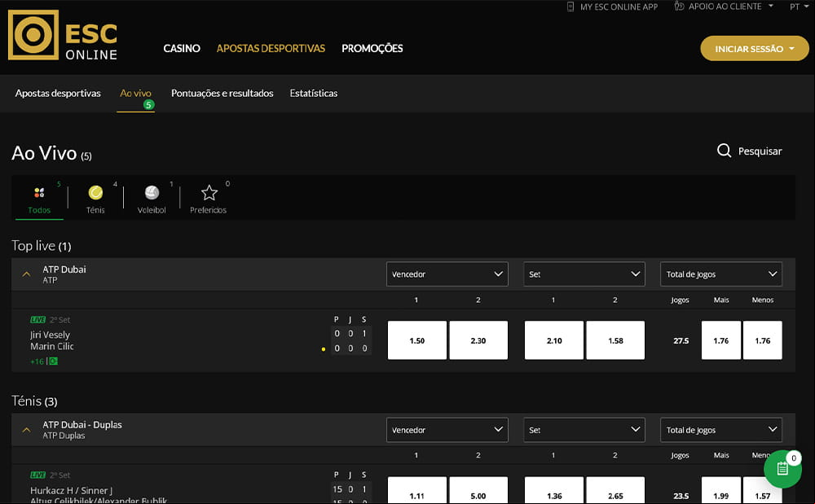Bet on Hurkacz/Sinner winner at 1.11
Screen dimensions: 815x504
pyautogui.click(x=416, y=490)
